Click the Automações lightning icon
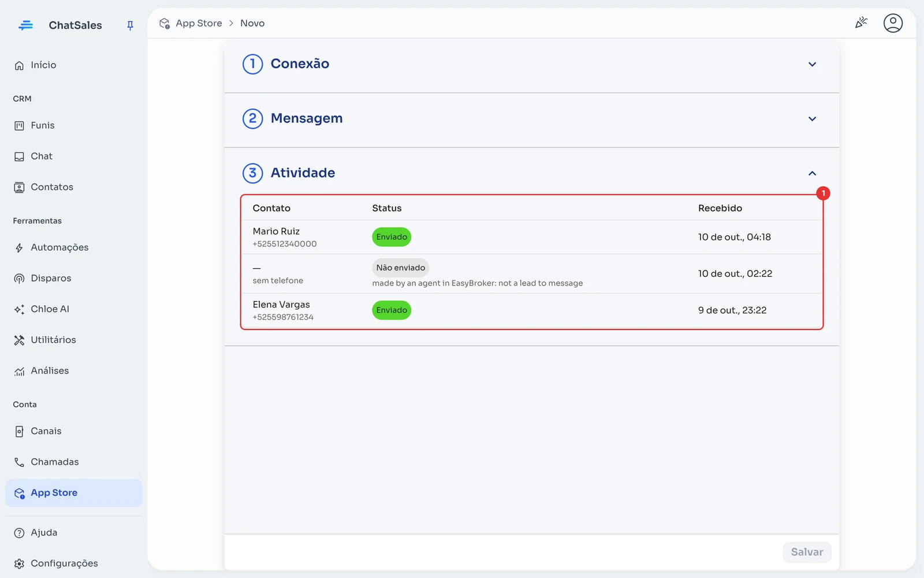 [x=19, y=248]
